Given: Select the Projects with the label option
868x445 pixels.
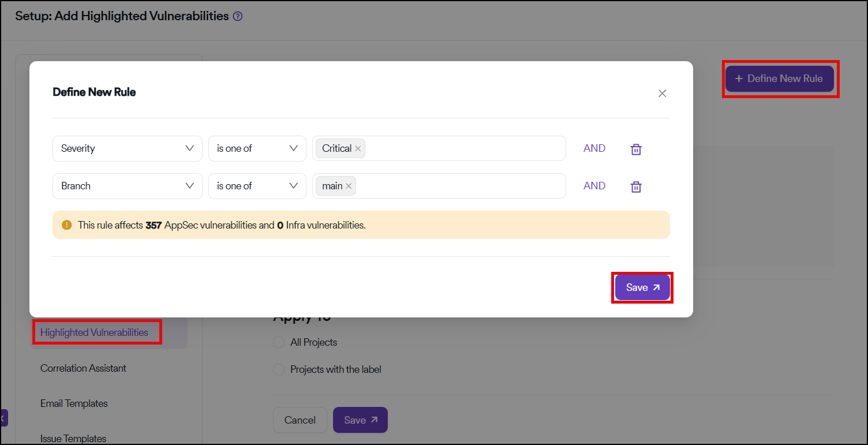Looking at the screenshot, I should (x=279, y=369).
